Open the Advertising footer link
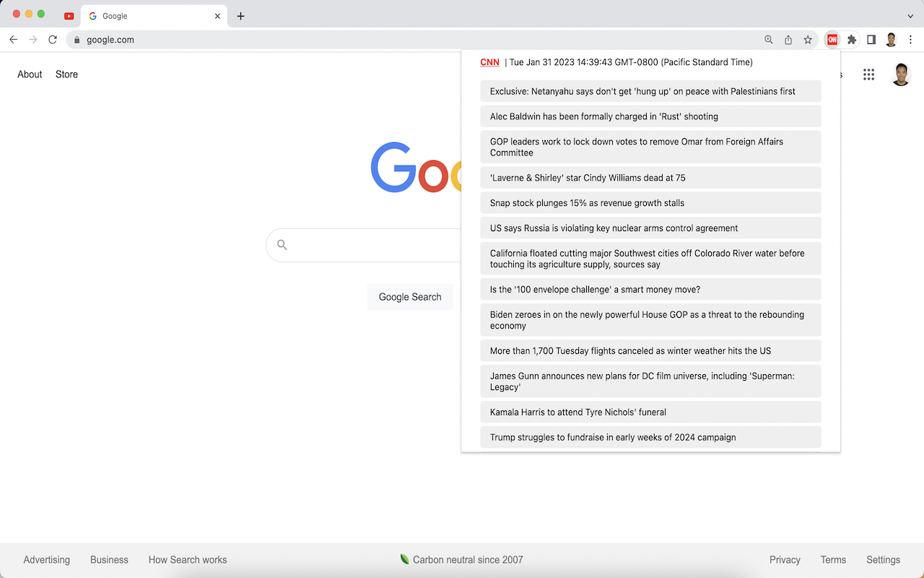This screenshot has width=924, height=578. tap(47, 560)
